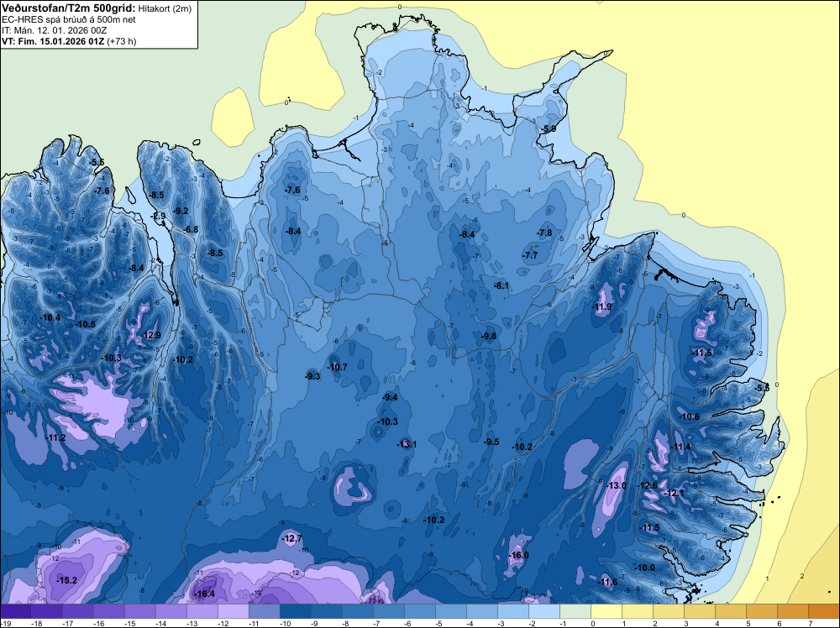The width and height of the screenshot is (840, 628).
Task: Click the -10.7 temperature label
Action: click(337, 367)
